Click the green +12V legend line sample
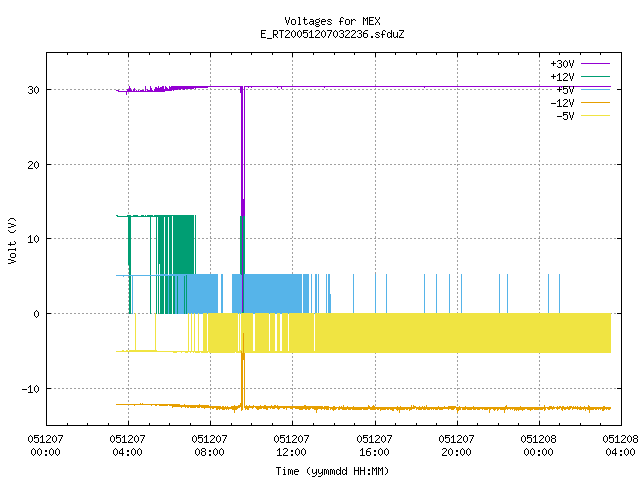Viewport: 640px width, 480px height. pos(596,76)
